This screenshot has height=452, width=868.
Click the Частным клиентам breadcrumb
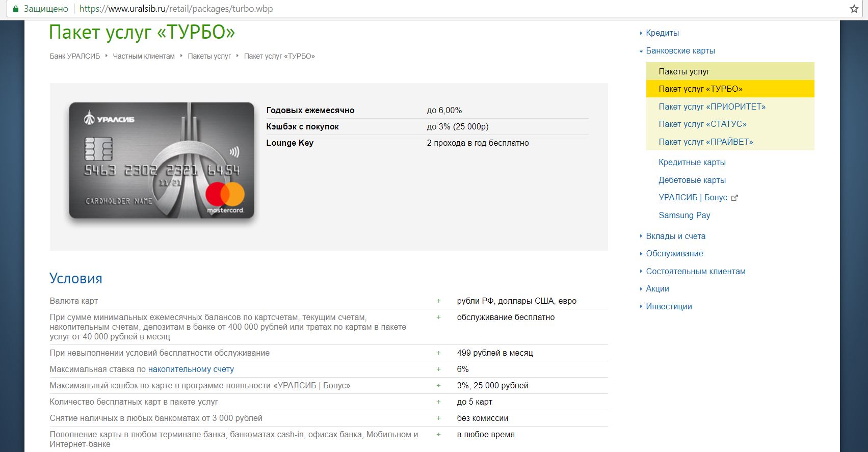point(144,56)
